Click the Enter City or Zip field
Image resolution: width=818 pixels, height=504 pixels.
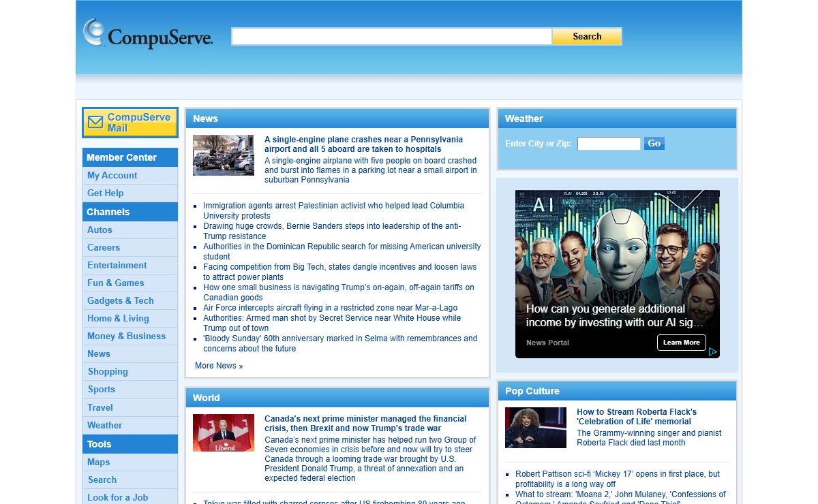pos(609,144)
